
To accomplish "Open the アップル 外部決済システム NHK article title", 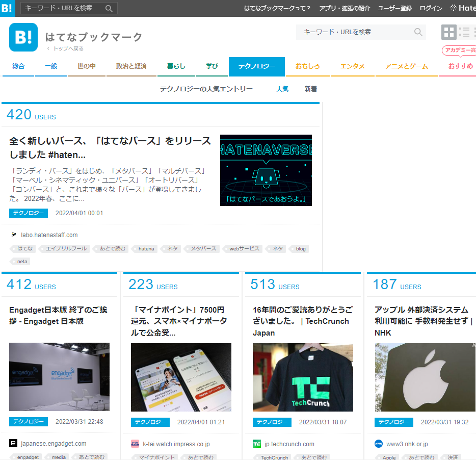I will tap(424, 321).
